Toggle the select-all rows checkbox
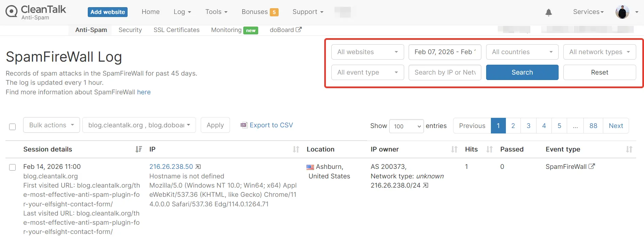Screen dimensions: 644x238 13,127
